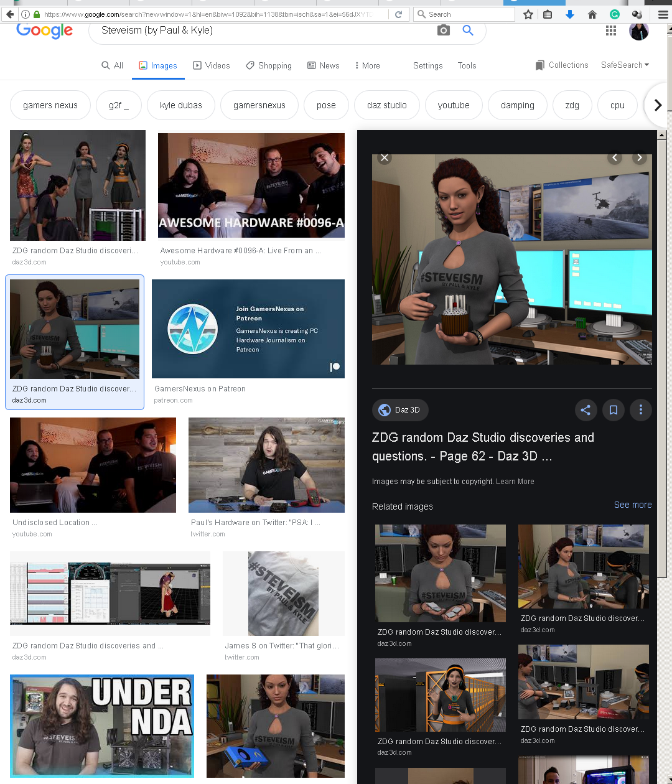
Task: Open the bookmarks library list icon
Action: tap(548, 14)
